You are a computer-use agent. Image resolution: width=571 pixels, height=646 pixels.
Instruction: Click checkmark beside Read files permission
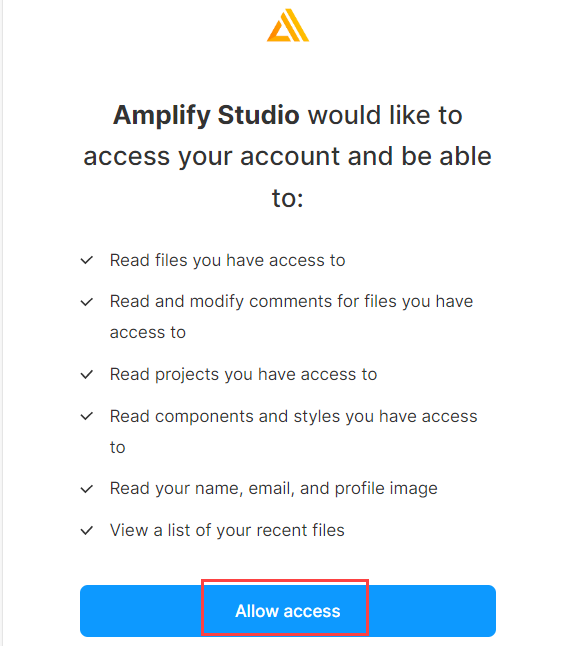pyautogui.click(x=87, y=260)
